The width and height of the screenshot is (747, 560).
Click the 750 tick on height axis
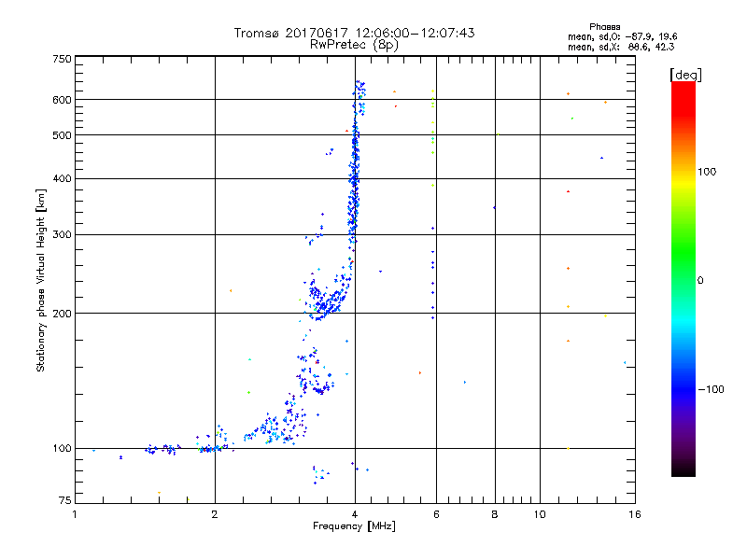(x=62, y=59)
